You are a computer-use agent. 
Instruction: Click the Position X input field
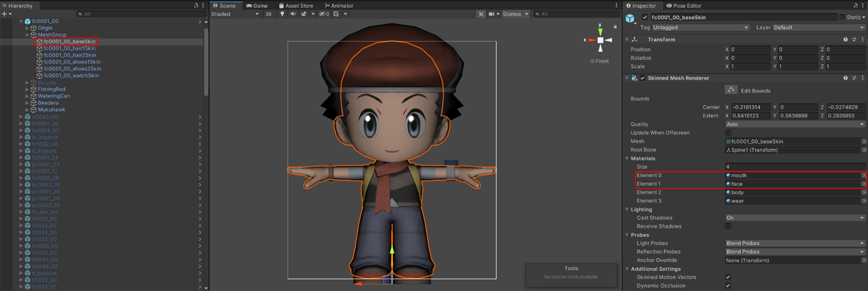750,49
